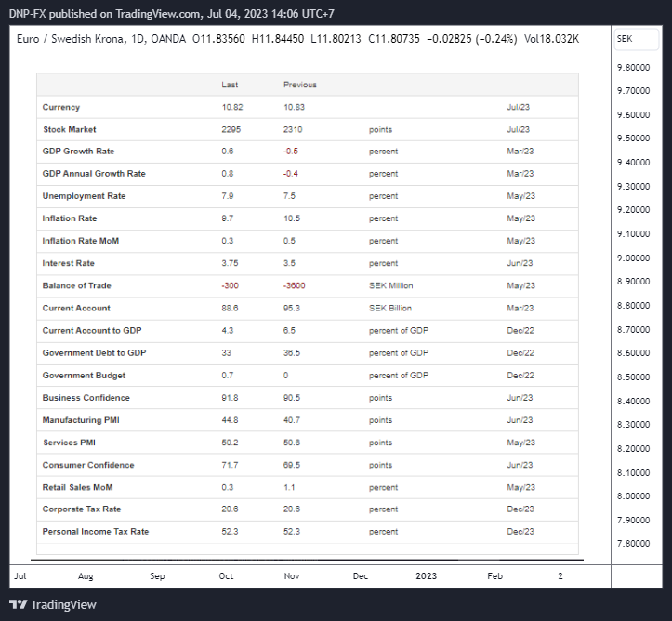Click the Stock Market value 2295
The width and height of the screenshot is (672, 621).
231,129
